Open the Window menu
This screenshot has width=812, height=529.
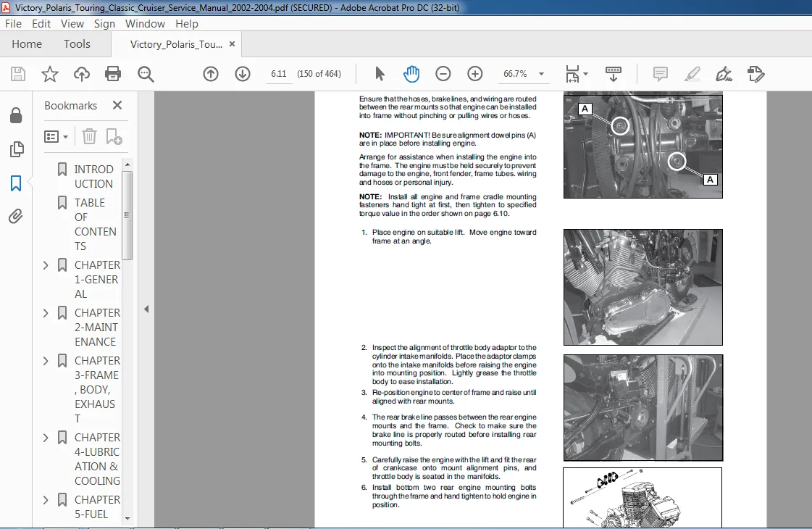(x=145, y=24)
